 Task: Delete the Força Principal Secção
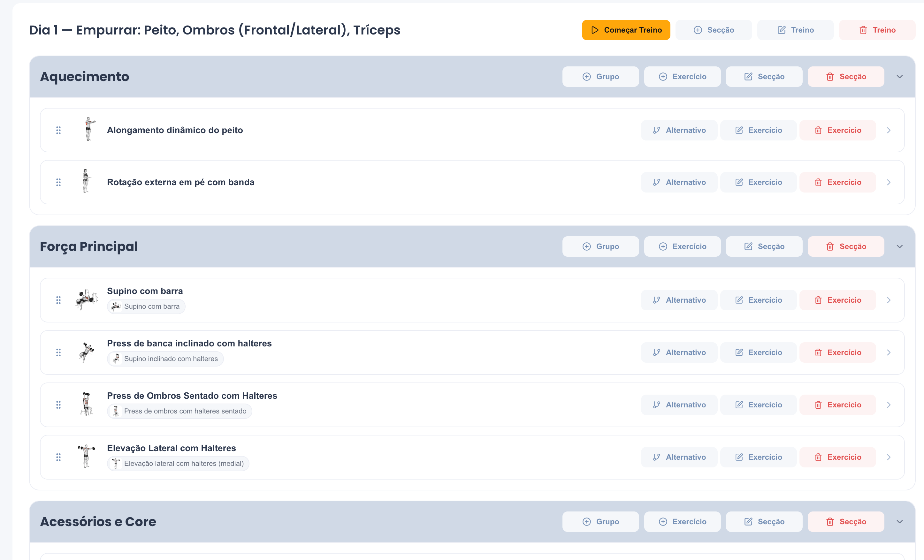846,246
